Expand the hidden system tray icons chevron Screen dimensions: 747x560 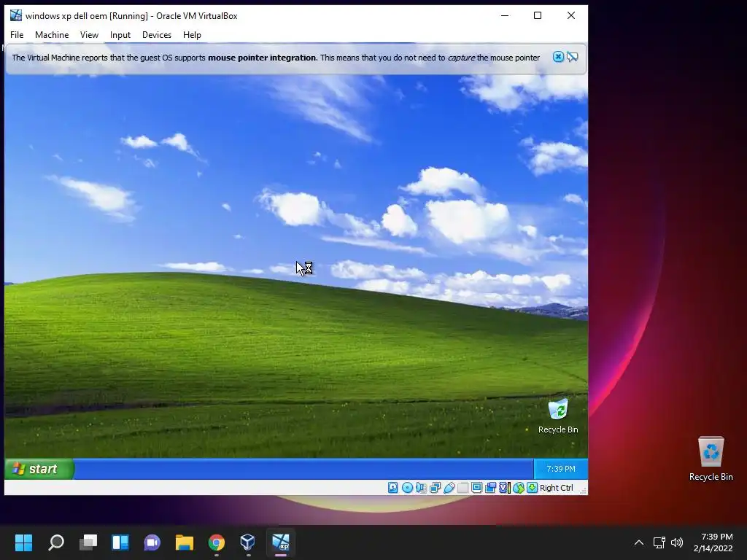pyautogui.click(x=639, y=542)
